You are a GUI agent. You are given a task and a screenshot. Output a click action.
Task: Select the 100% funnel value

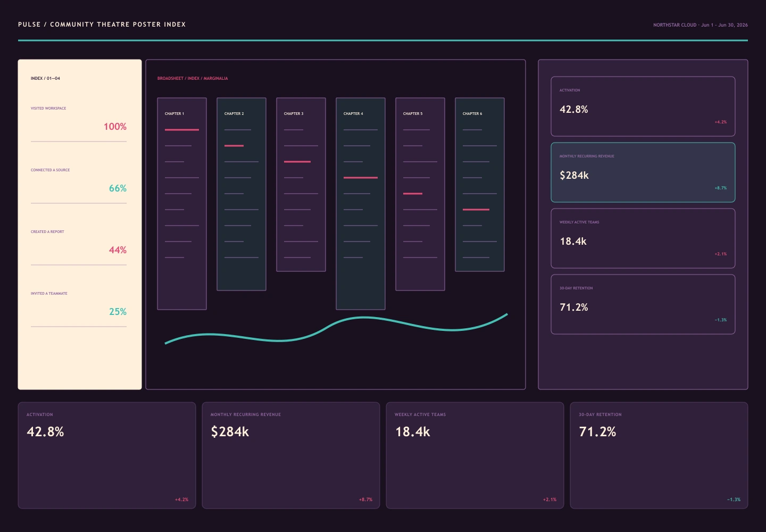tap(115, 127)
